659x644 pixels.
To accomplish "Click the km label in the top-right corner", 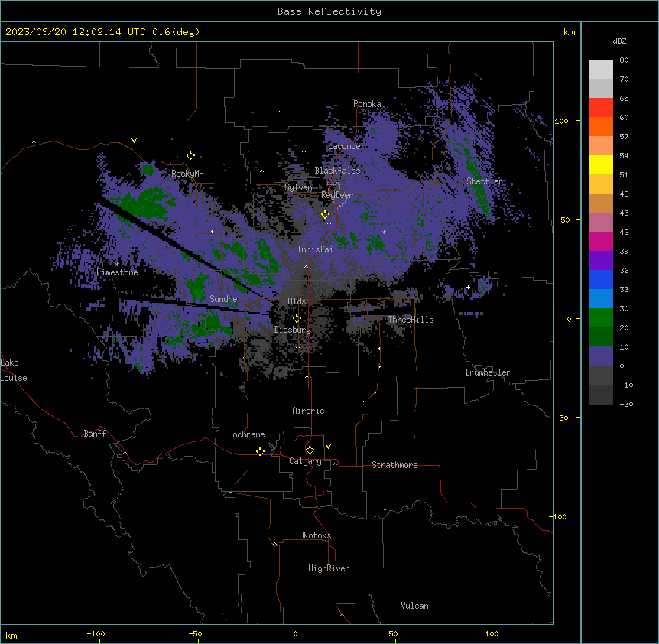I will pyautogui.click(x=570, y=32).
